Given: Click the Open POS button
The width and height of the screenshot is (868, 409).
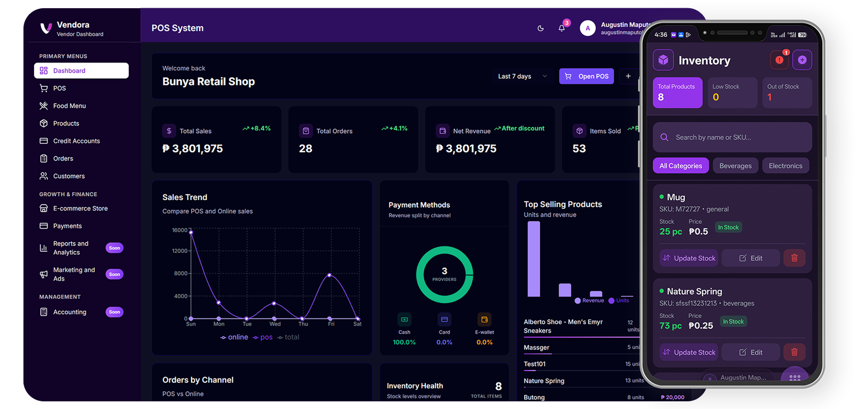Looking at the screenshot, I should pyautogui.click(x=586, y=77).
